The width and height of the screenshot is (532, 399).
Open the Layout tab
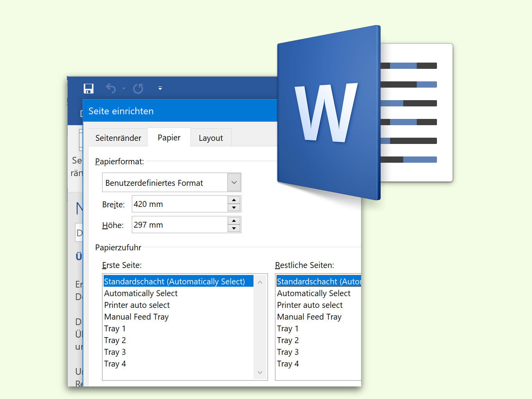pos(211,138)
